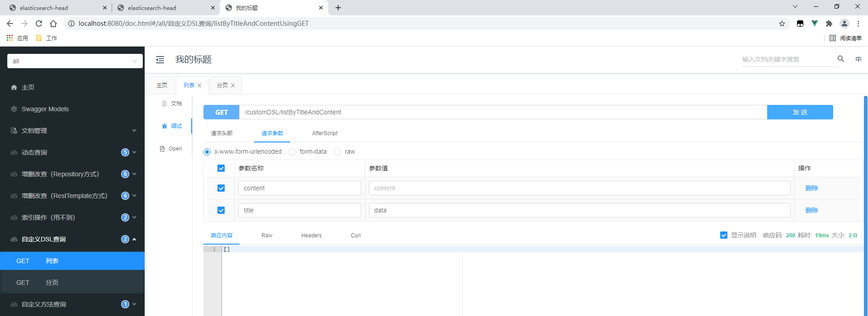
Task: Close the 列表 tab with its X
Action: point(199,85)
